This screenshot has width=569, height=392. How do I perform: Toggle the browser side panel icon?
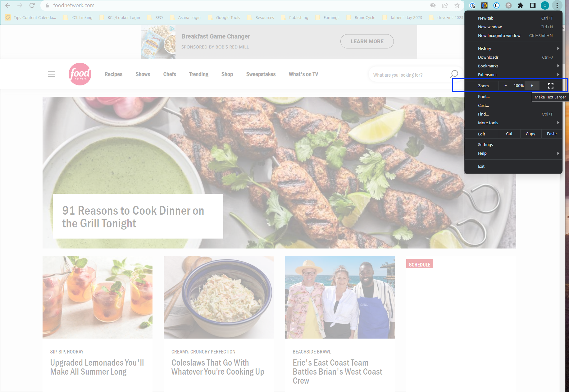533,5
